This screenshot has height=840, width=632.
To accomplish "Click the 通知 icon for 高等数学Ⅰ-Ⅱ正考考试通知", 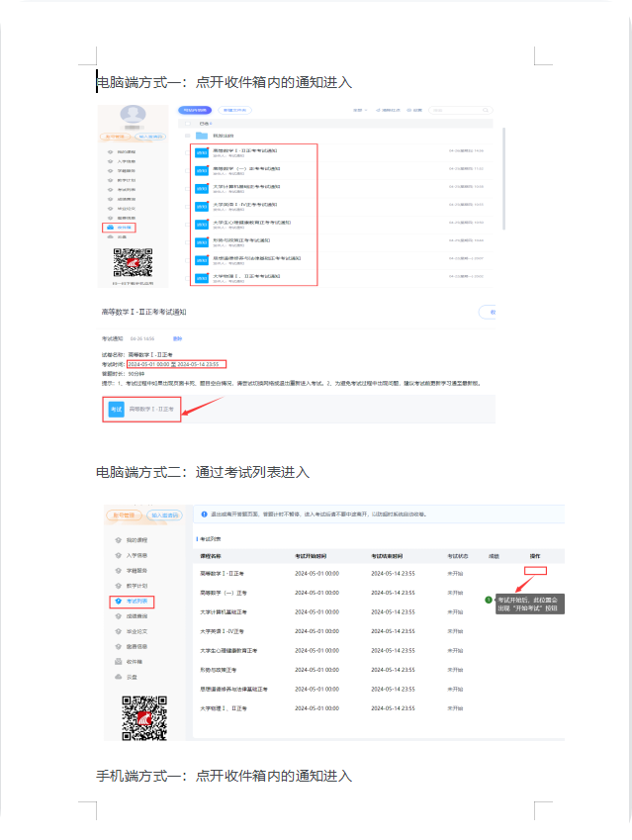I will tap(202, 153).
